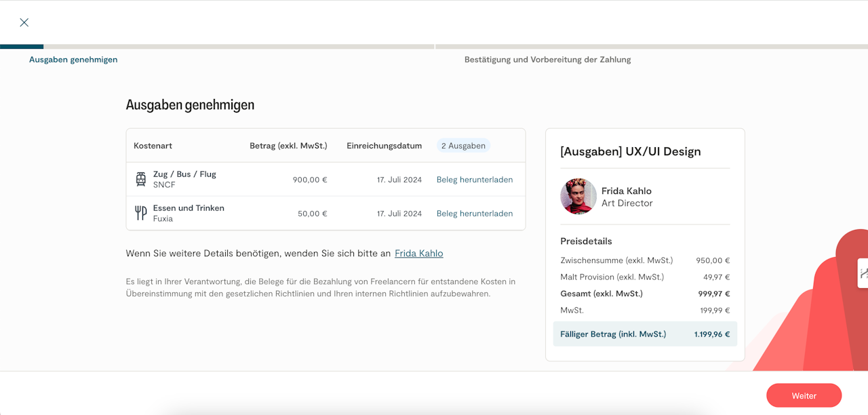
Task: Click the train icon for Zug / Bus / Flug
Action: [141, 180]
